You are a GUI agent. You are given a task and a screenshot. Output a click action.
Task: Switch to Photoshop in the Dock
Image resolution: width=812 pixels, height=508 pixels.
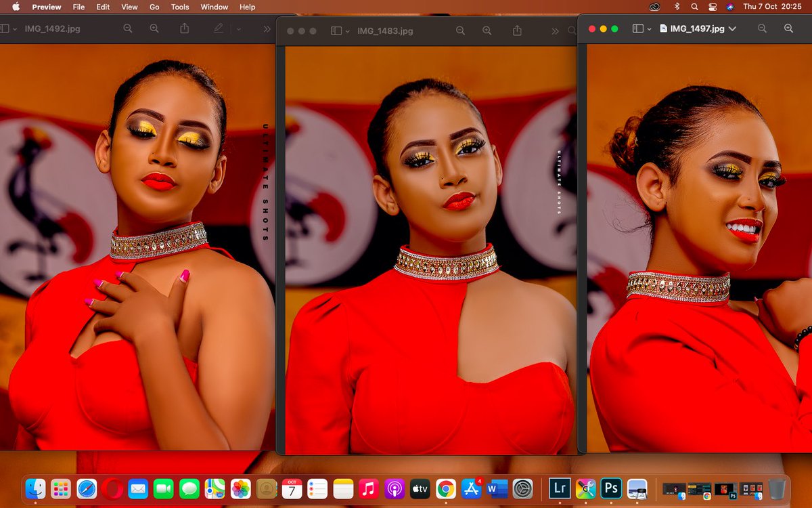(x=612, y=488)
